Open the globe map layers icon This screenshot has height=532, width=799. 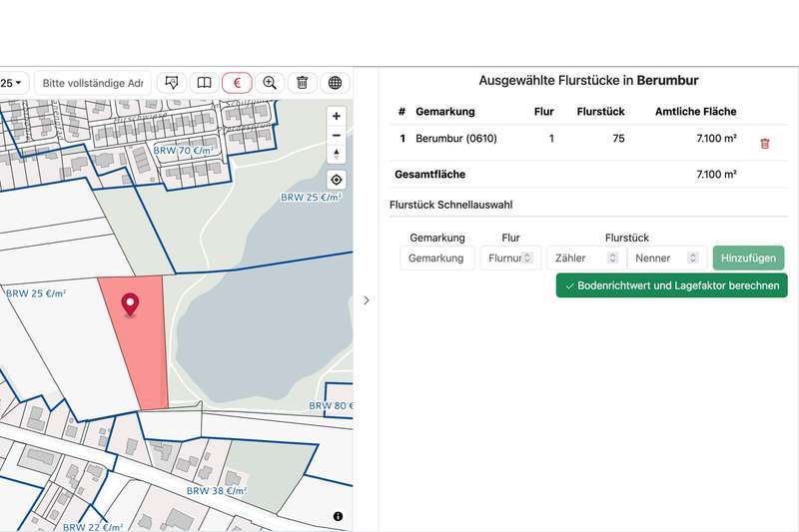tap(336, 83)
